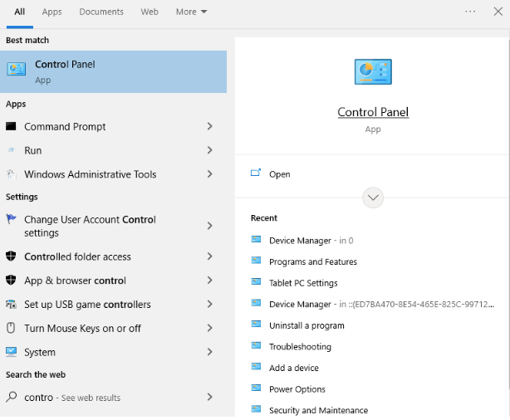The width and height of the screenshot is (510, 420).
Task: Open the System setting result
Action: point(113,352)
